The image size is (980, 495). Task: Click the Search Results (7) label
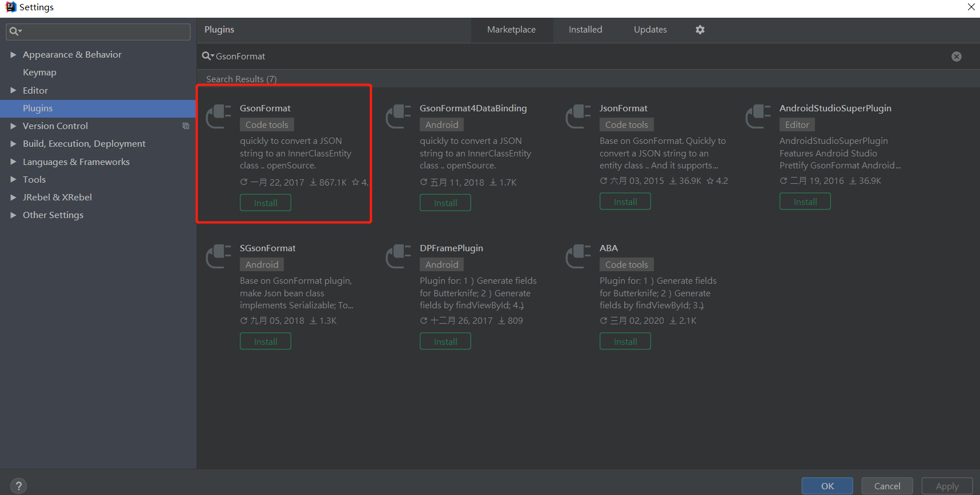coord(241,79)
